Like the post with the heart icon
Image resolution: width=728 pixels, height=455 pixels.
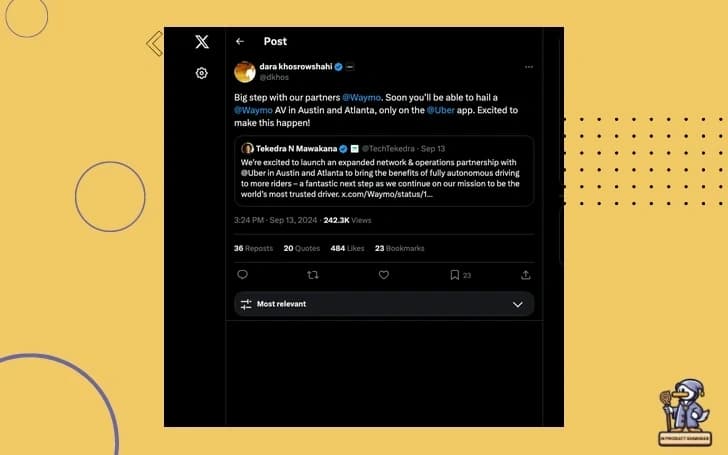click(382, 274)
